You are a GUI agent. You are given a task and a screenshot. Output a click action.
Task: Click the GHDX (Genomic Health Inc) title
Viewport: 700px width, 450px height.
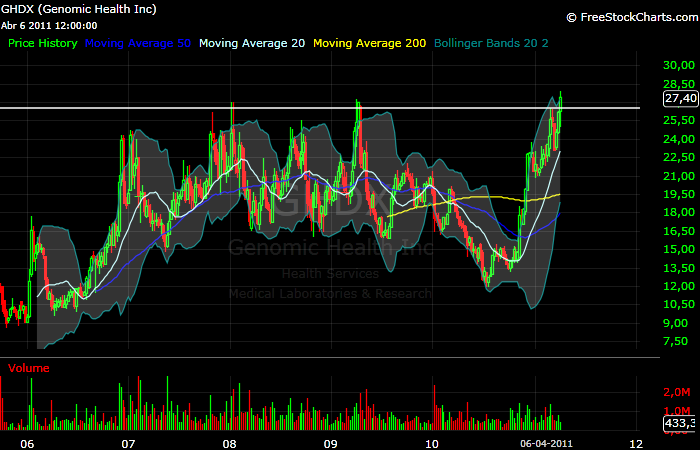79,9
